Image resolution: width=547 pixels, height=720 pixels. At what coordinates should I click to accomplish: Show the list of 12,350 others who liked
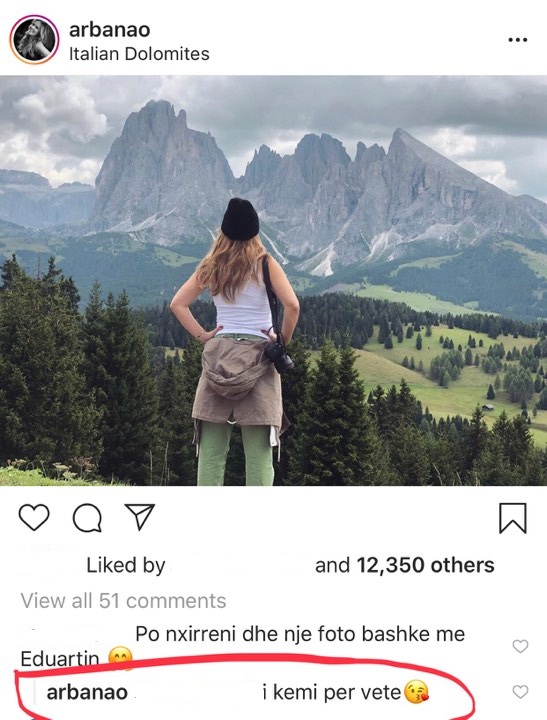pyautogui.click(x=425, y=565)
